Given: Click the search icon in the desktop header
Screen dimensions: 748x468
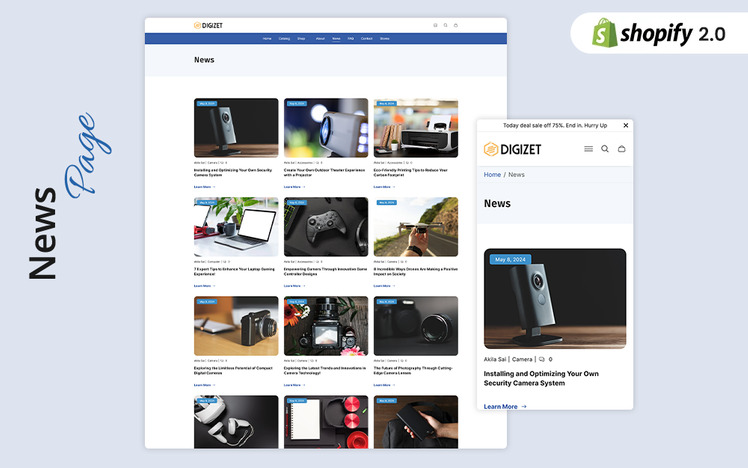Looking at the screenshot, I should point(446,25).
